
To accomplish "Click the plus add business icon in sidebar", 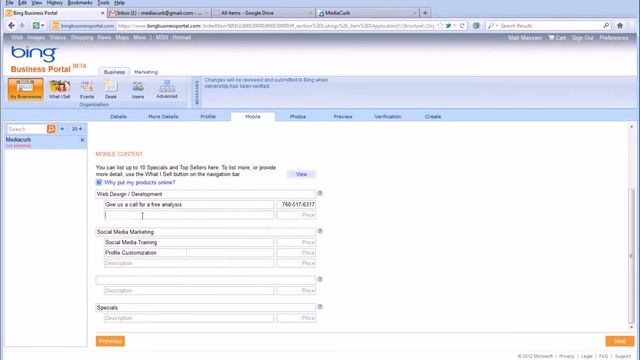I will click(62, 129).
